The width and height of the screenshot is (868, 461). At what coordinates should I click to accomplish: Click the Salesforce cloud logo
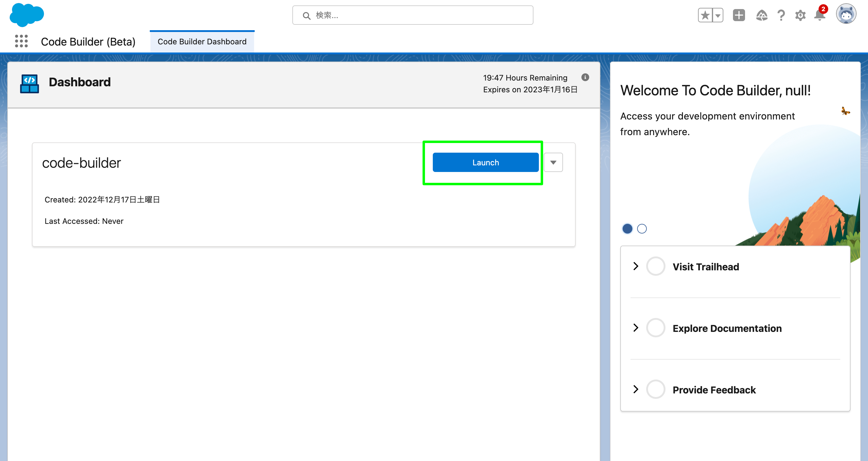27,14
